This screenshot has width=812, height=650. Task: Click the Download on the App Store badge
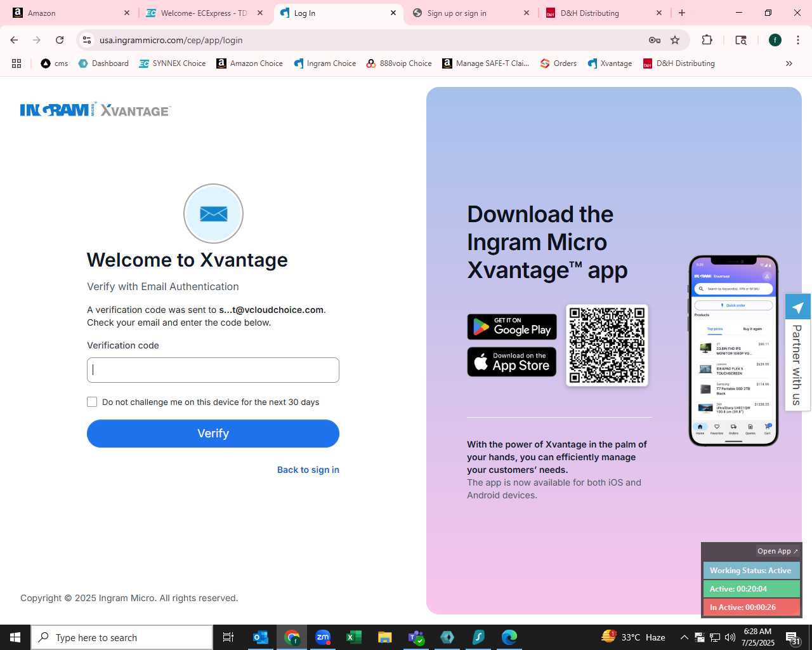point(512,362)
